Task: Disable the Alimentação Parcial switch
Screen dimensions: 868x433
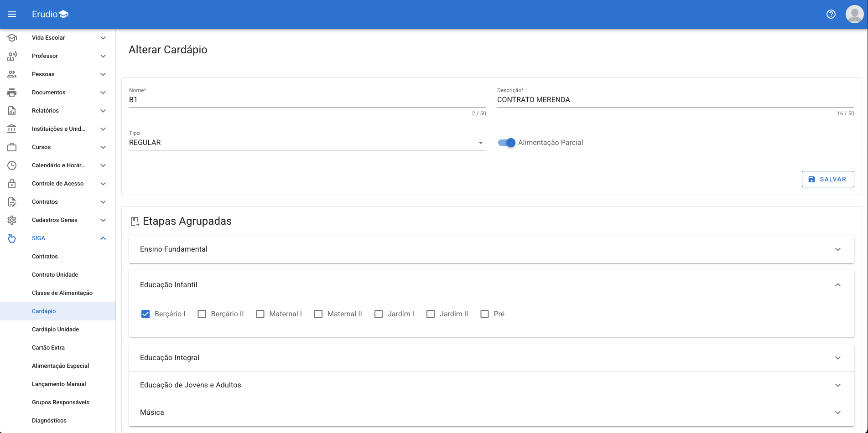Action: 506,143
